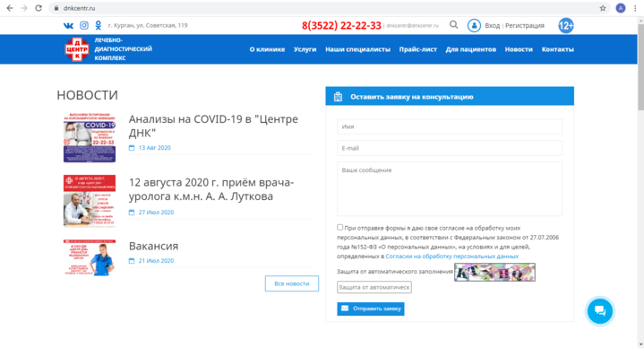Click the dnkcentr@dnkcentr.ru email link

412,25
